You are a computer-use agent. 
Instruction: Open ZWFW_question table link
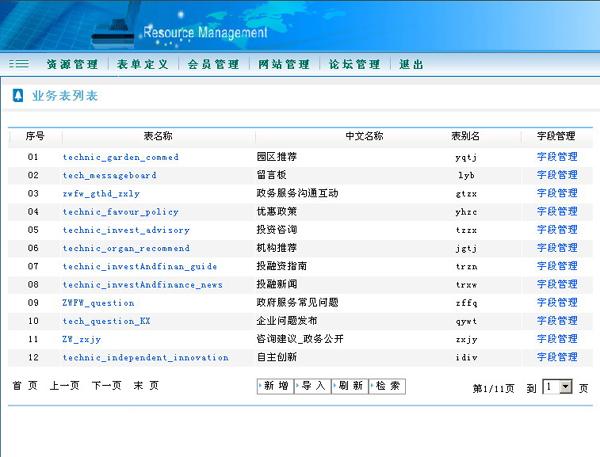[x=98, y=303]
